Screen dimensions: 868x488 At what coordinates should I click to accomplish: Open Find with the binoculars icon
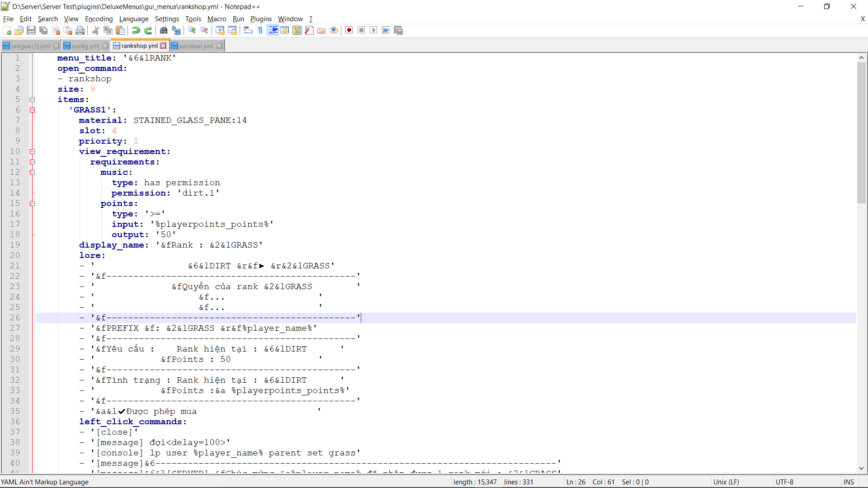(164, 30)
